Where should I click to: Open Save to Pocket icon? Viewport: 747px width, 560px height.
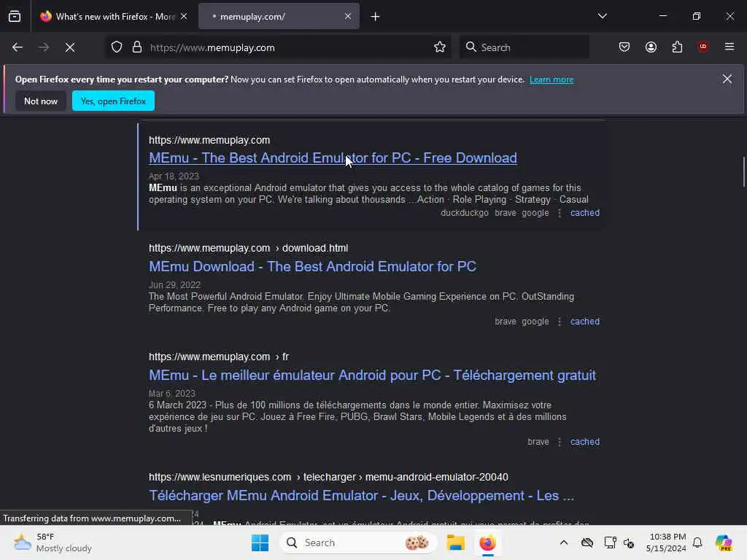pos(624,47)
